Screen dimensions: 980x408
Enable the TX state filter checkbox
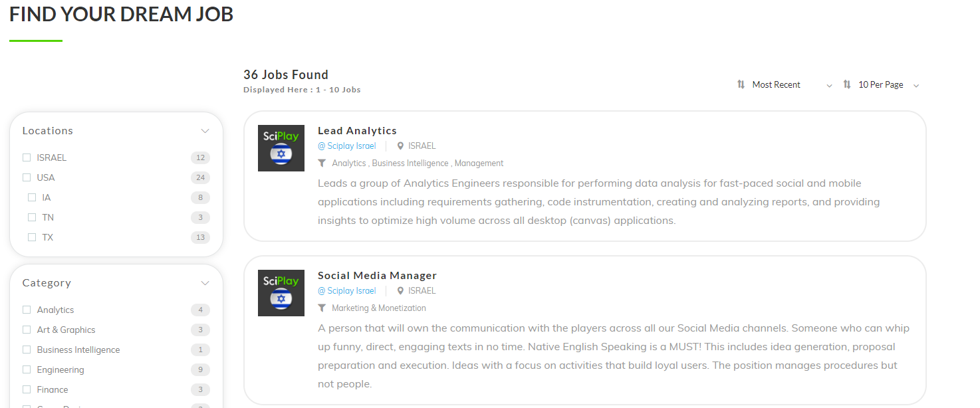click(x=32, y=237)
